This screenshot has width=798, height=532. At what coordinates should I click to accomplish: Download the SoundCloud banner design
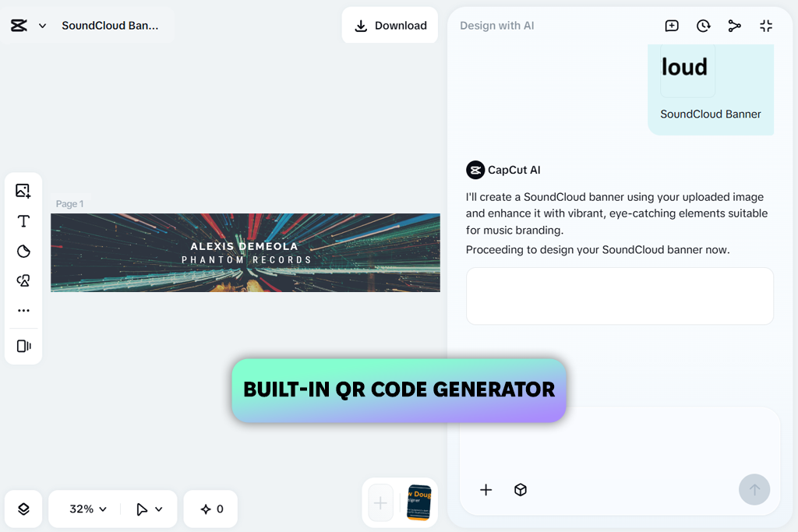point(390,26)
